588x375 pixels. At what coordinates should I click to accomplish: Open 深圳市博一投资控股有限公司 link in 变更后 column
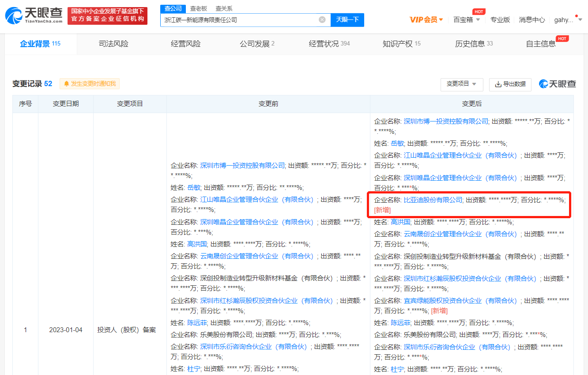(x=446, y=121)
